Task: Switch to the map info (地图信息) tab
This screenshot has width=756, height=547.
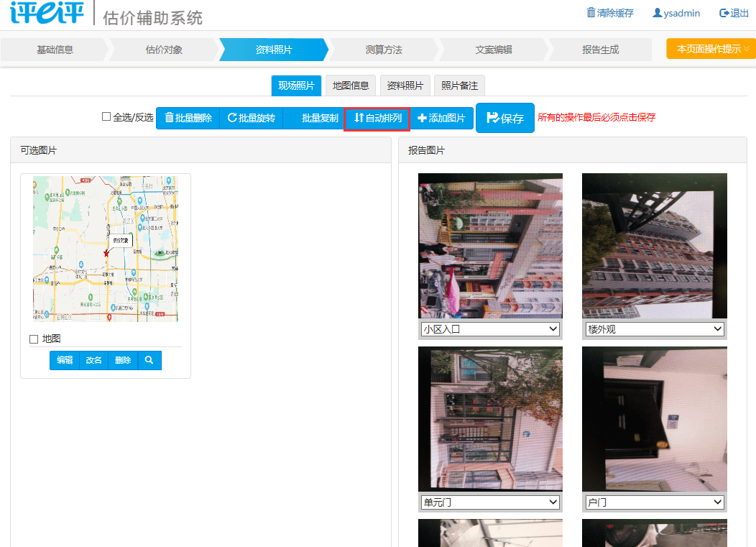Action: click(351, 86)
